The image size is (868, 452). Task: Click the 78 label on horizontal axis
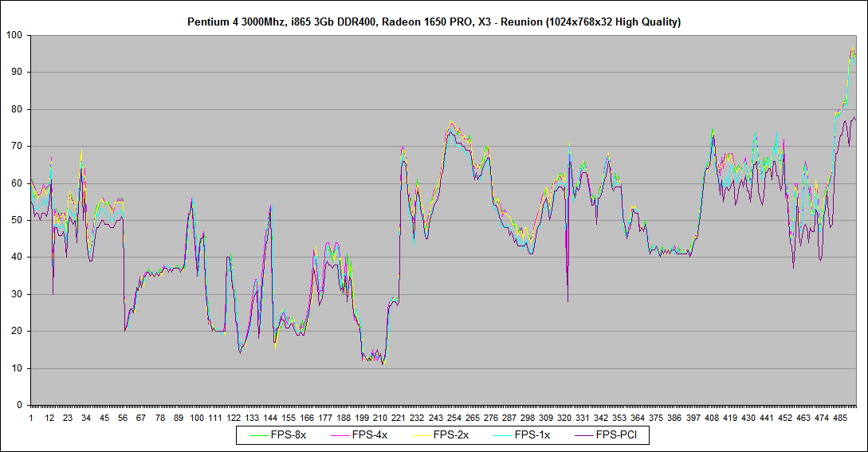click(160, 419)
